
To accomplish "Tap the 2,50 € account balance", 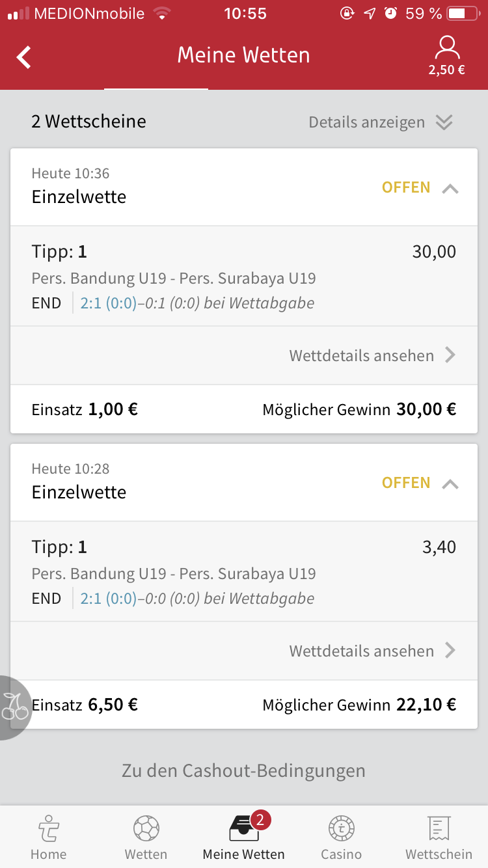I will (446, 70).
